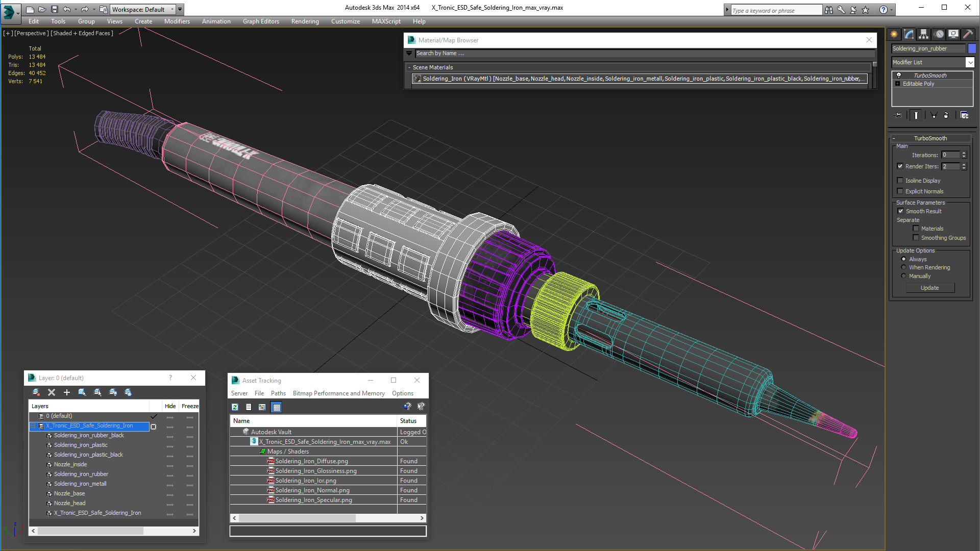Click the Search by Name field
Screen dimensions: 980x551
pyautogui.click(x=645, y=53)
